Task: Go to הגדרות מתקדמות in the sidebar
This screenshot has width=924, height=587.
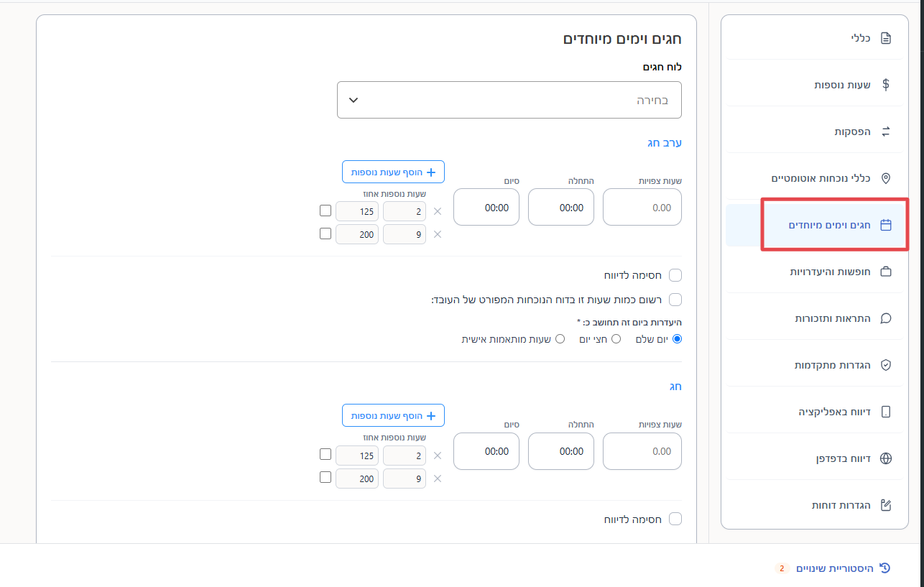Action: point(816,365)
